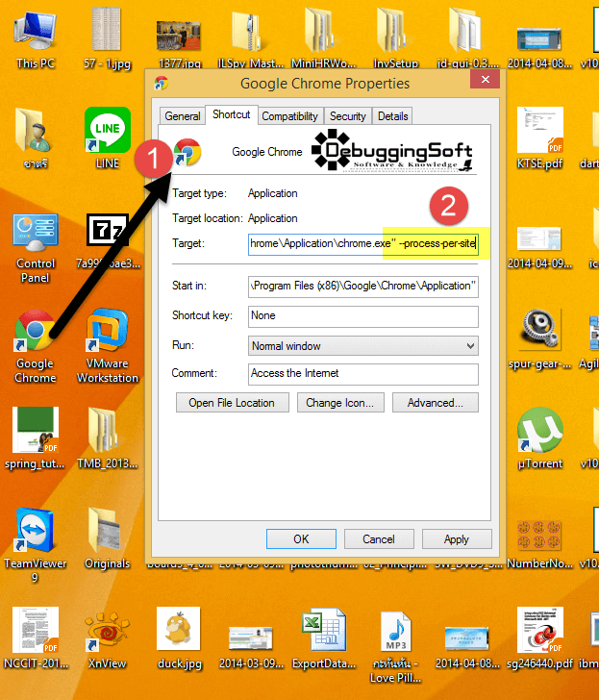Switch to the Compatibility tab
599x700 pixels.
[290, 116]
